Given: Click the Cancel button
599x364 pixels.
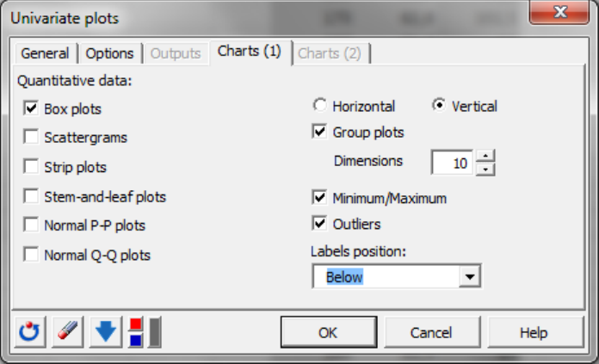Looking at the screenshot, I should (431, 332).
